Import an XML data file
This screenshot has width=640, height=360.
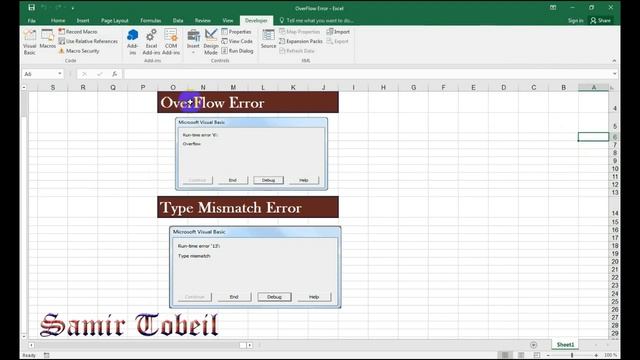338,31
